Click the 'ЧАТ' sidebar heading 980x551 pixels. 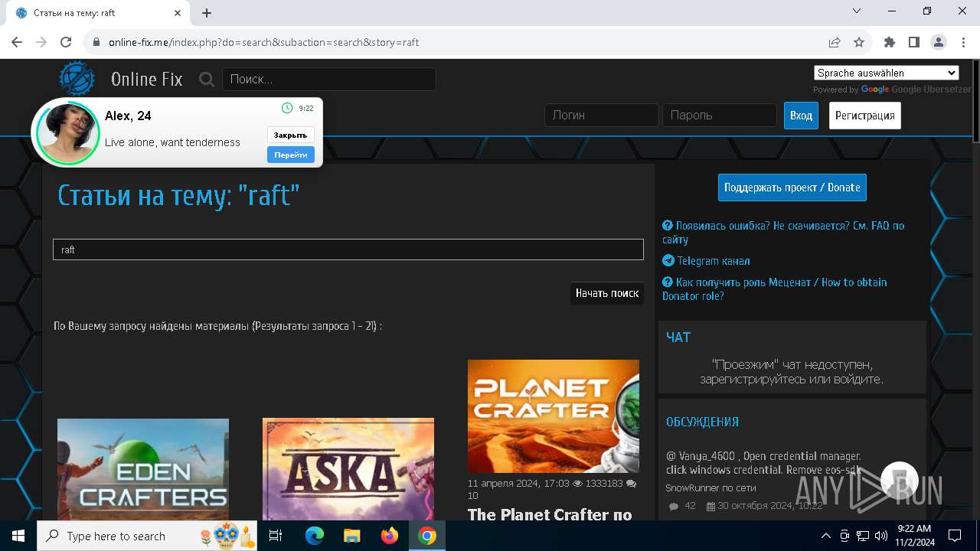[x=678, y=337]
